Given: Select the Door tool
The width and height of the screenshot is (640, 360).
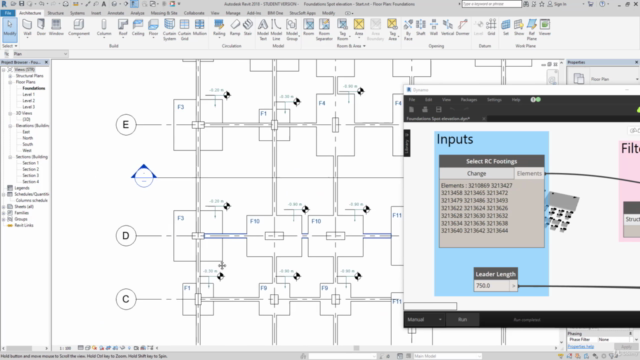Looking at the screenshot, I should point(41,27).
